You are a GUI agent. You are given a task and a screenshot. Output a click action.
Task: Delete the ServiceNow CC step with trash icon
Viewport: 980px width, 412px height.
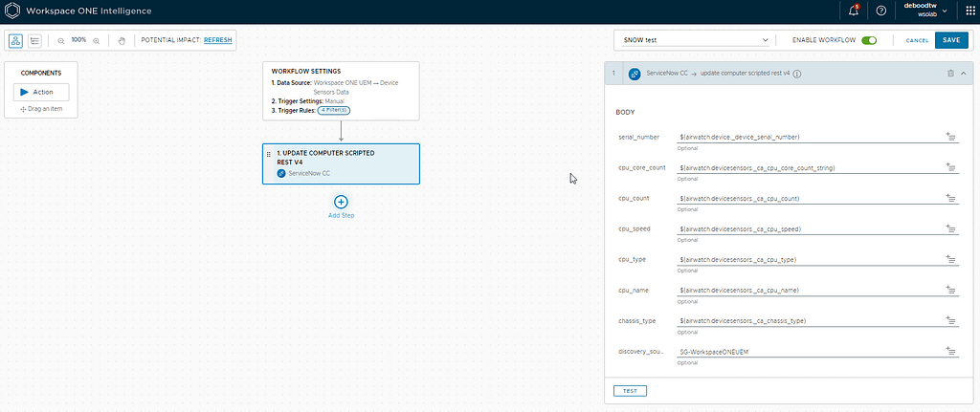point(950,73)
